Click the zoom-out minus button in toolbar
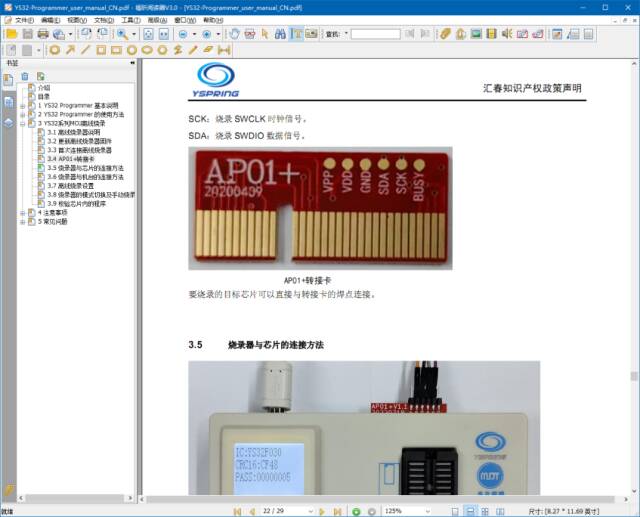 183,34
